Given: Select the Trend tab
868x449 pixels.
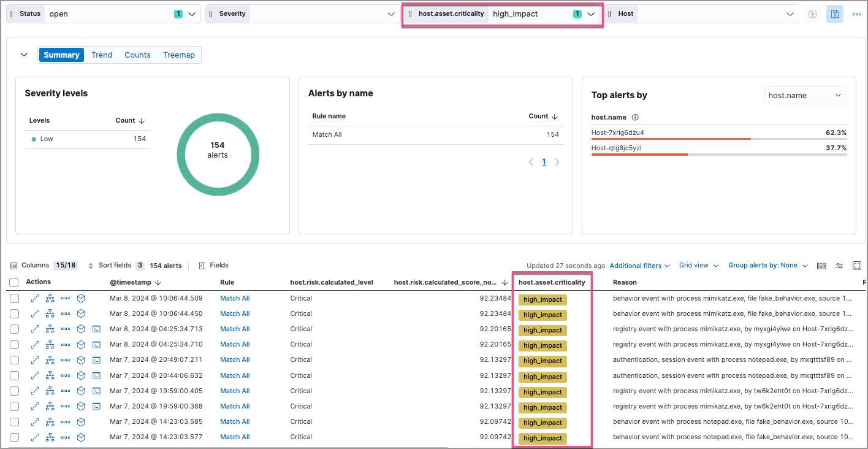Looking at the screenshot, I should (x=101, y=55).
